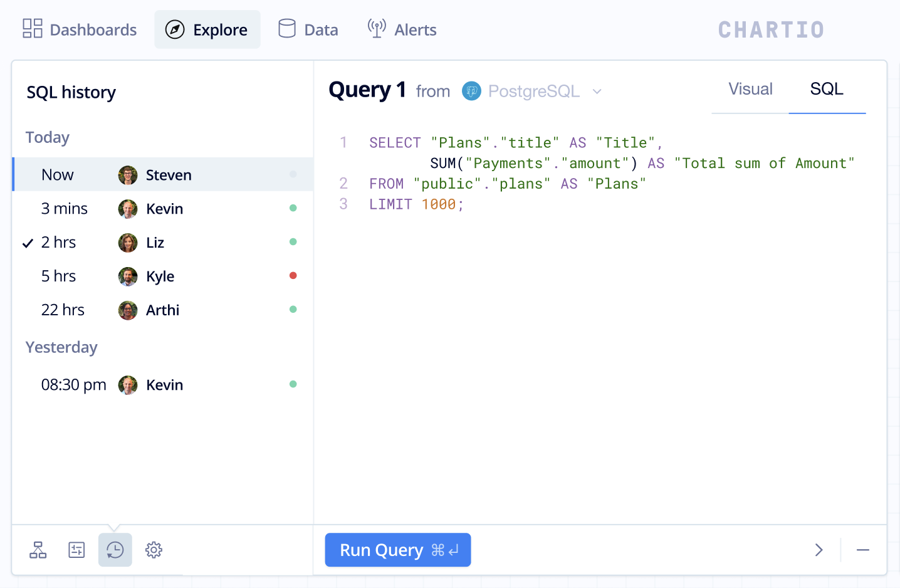Image resolution: width=900 pixels, height=588 pixels.
Task: Click inside the SQL editor LIMIT line
Action: pyautogui.click(x=416, y=204)
